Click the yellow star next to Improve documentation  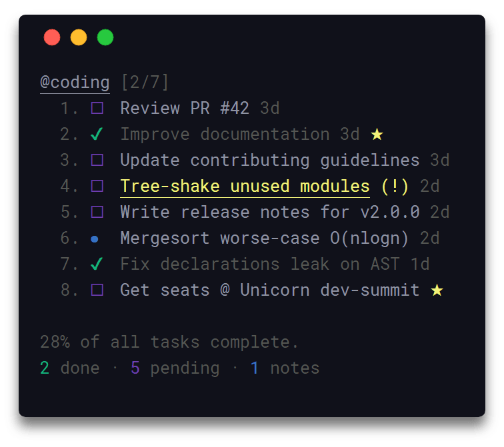[x=377, y=134]
